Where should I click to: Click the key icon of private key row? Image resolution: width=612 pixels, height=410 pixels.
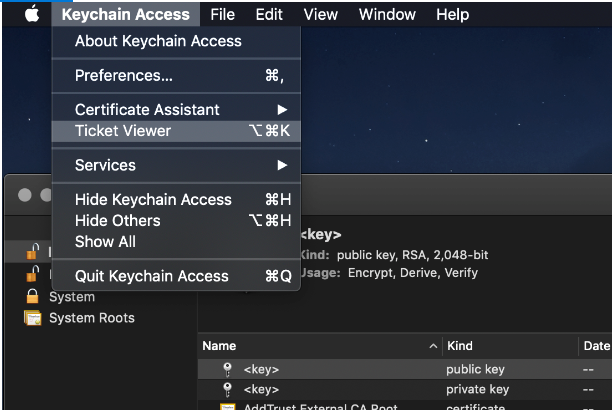pyautogui.click(x=228, y=389)
